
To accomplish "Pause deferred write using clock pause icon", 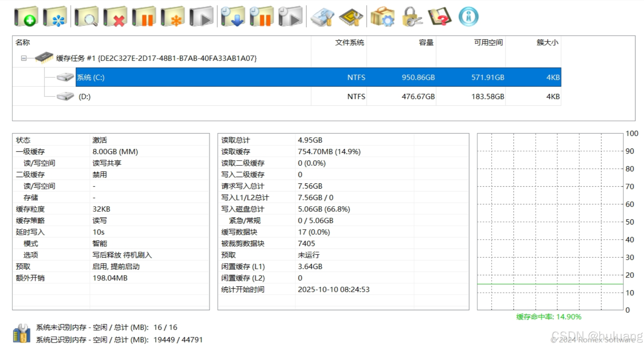I will click(x=261, y=17).
